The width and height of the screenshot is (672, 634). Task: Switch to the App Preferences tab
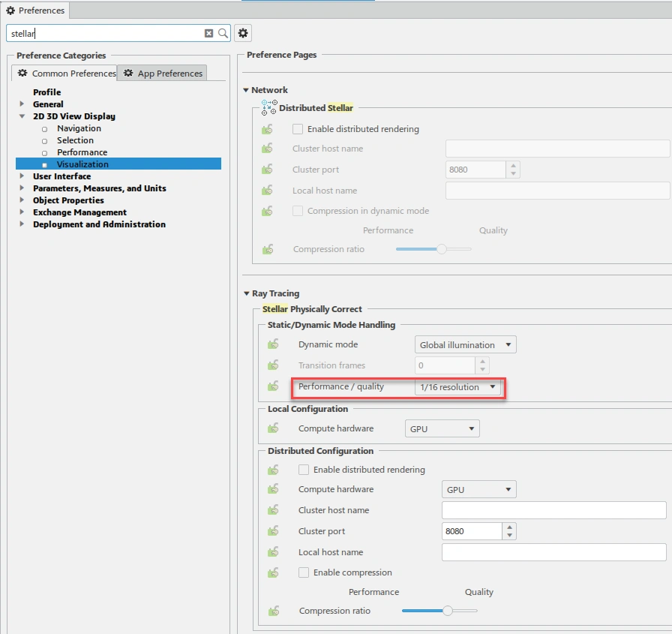[163, 73]
